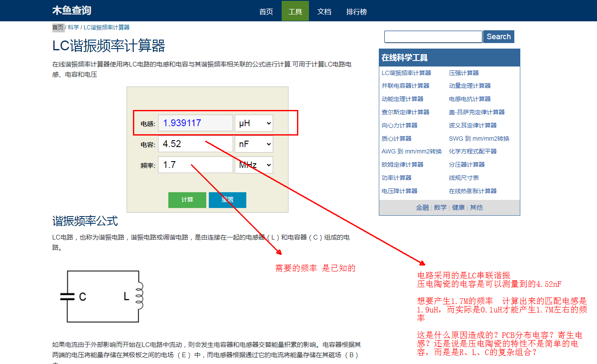Open the μH inductance unit dropdown
The width and height of the screenshot is (597, 364).
(254, 123)
